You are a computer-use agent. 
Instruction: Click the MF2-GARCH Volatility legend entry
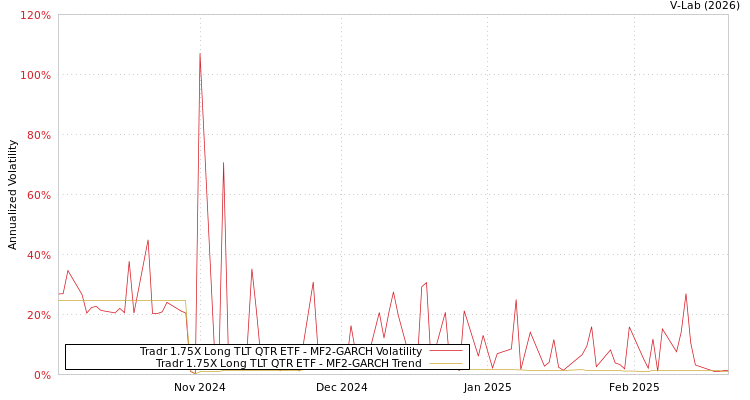coord(281,351)
